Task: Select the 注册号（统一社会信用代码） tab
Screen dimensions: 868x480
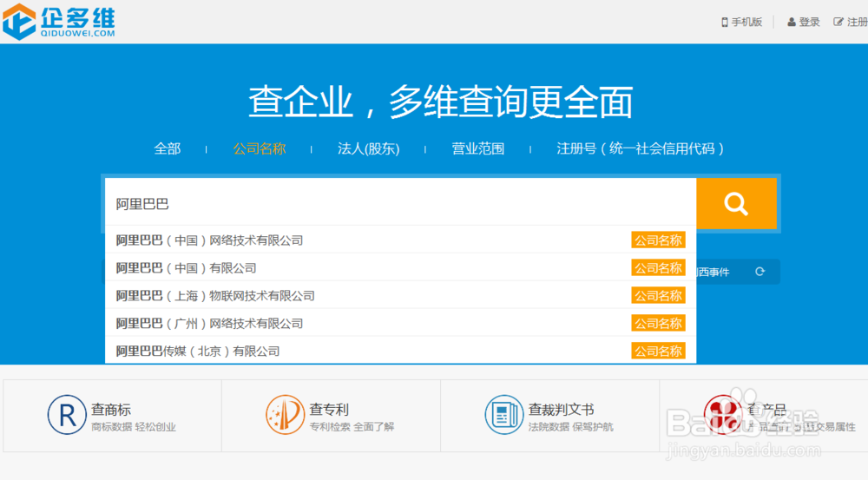Action: coord(641,148)
